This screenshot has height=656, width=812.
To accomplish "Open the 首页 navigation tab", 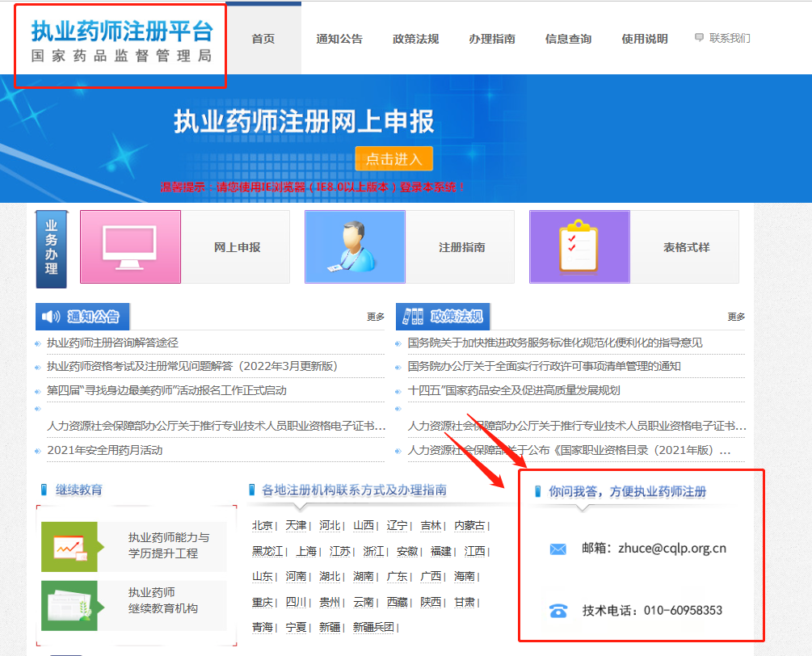I will pyautogui.click(x=263, y=39).
